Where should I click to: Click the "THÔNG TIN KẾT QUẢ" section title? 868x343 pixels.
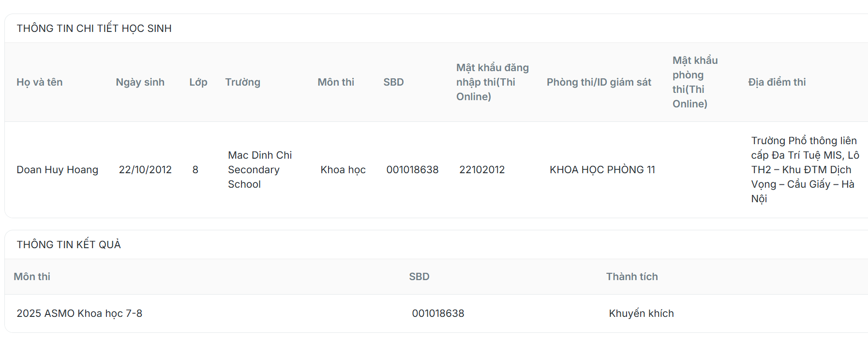click(69, 245)
